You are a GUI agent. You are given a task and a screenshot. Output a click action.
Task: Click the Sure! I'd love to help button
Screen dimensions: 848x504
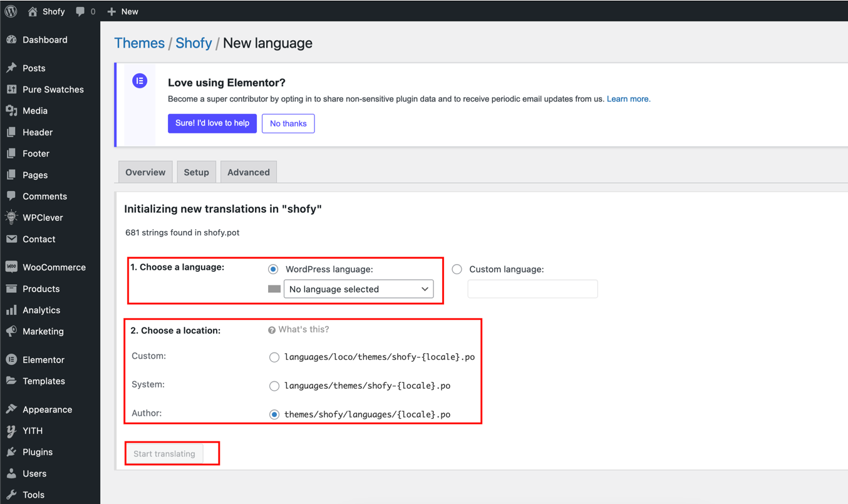(x=212, y=123)
